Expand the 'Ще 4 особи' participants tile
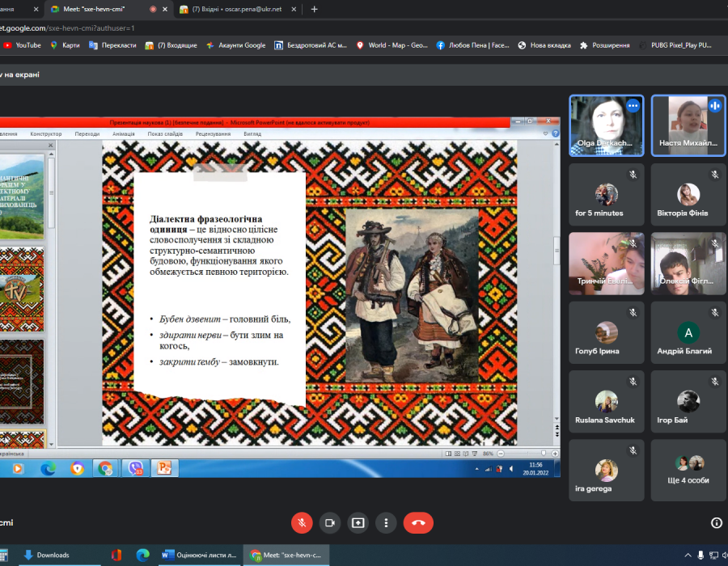Image resolution: width=728 pixels, height=566 pixels. pyautogui.click(x=689, y=471)
